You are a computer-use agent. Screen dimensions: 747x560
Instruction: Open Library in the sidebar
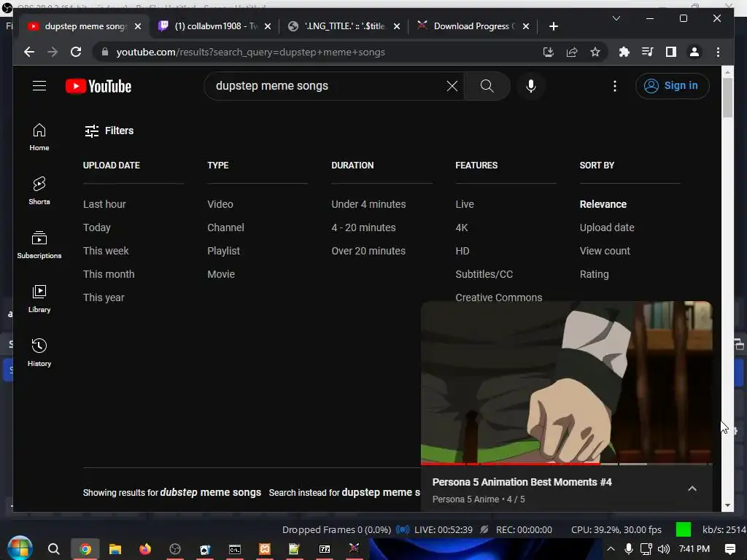39,298
